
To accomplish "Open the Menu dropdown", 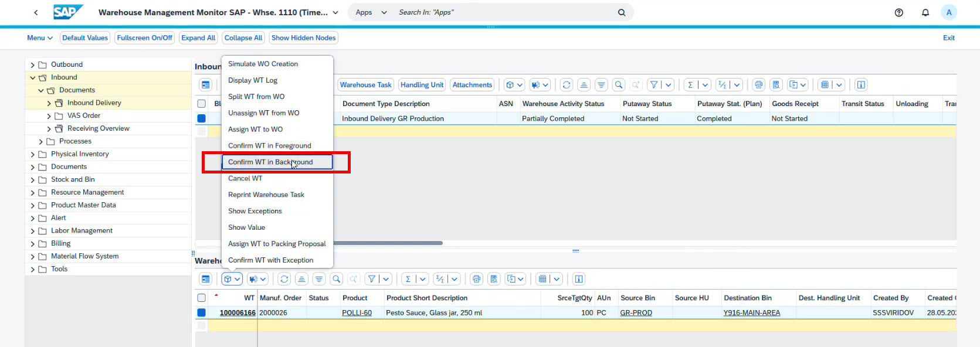I will pyautogui.click(x=40, y=38).
